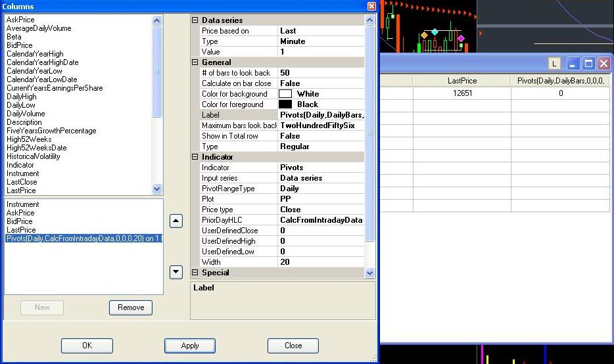Select HistoricalVolatility item
This screenshot has width=614, height=364.
[34, 156]
